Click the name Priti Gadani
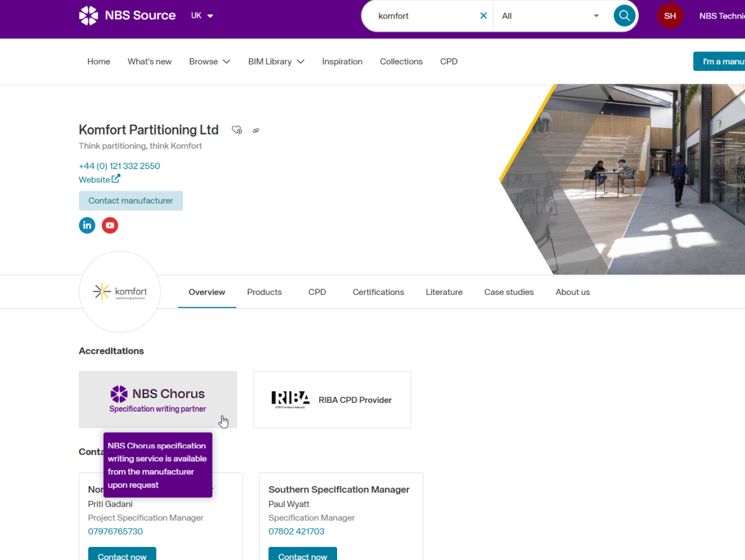This screenshot has height=560, width=745. 110,504
